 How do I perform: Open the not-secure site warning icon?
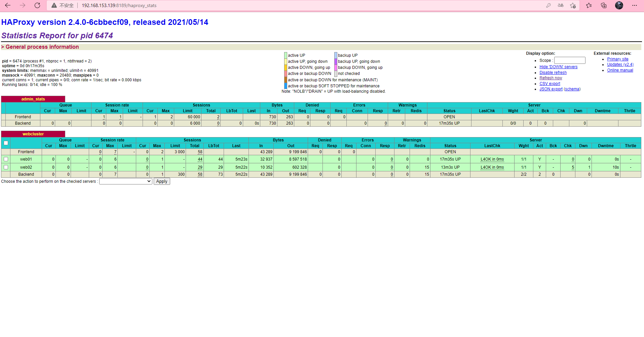tap(54, 5)
